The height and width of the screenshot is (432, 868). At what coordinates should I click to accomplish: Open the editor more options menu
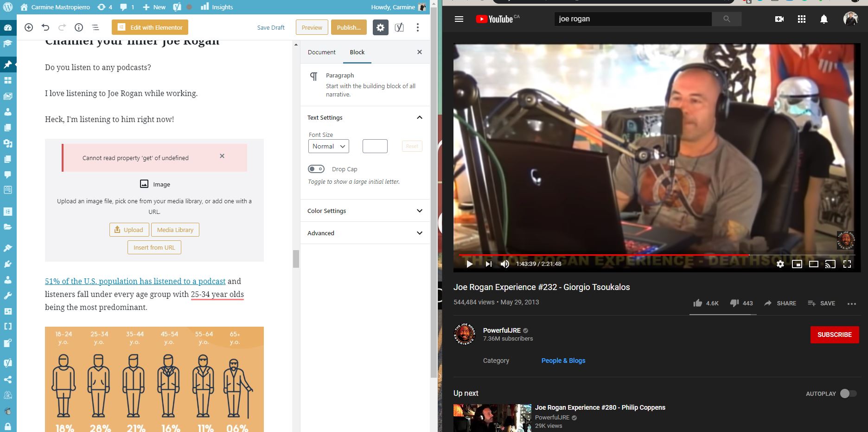pos(418,27)
